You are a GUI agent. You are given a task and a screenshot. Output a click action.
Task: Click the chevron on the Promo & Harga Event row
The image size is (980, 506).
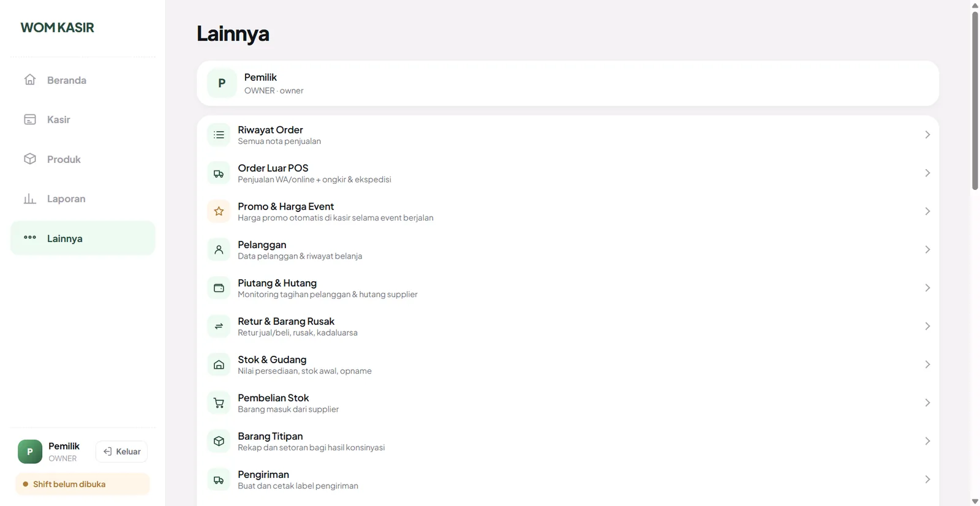(927, 211)
